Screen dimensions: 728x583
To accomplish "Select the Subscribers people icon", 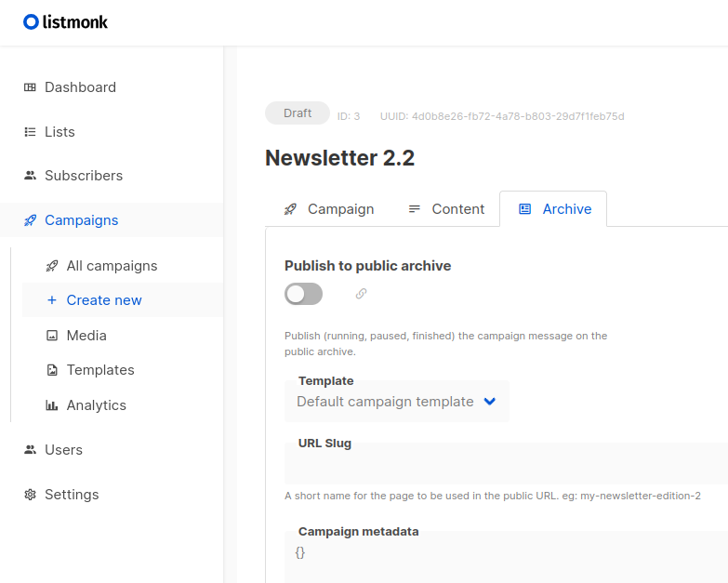I will tap(30, 176).
